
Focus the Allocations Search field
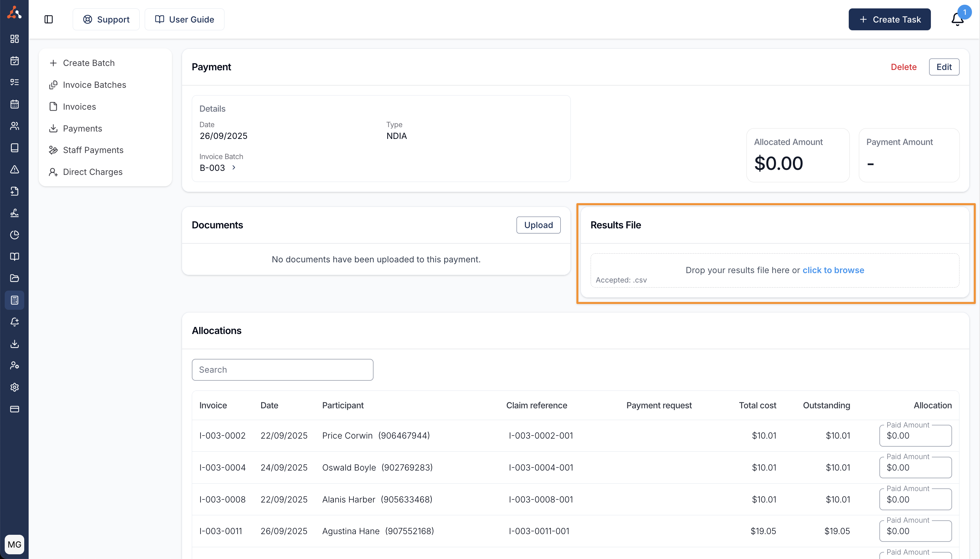click(x=282, y=369)
